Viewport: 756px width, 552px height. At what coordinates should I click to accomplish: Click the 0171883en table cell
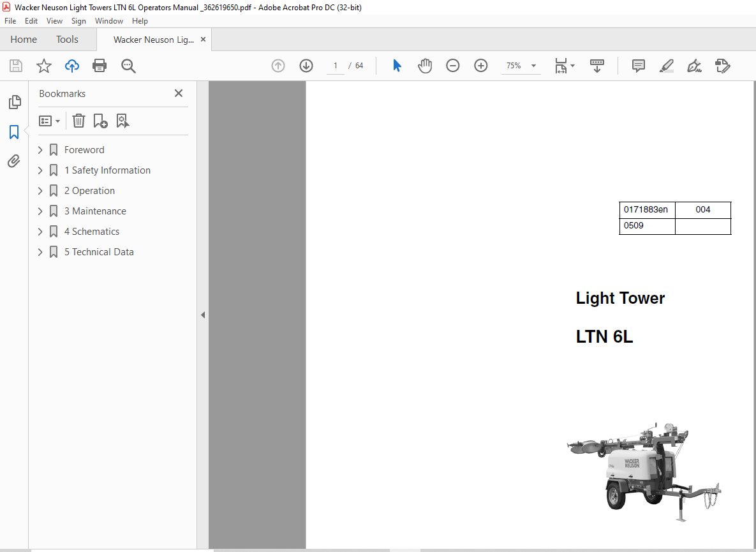pos(647,210)
